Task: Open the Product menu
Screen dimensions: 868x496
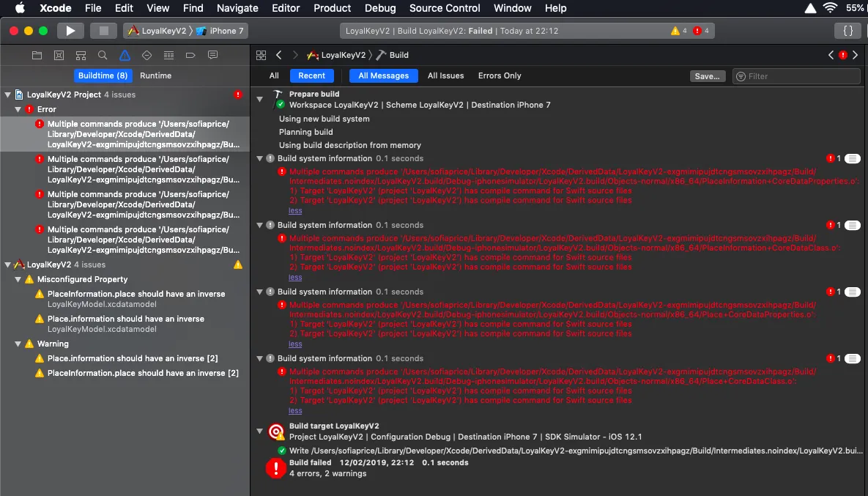Action: click(x=332, y=8)
